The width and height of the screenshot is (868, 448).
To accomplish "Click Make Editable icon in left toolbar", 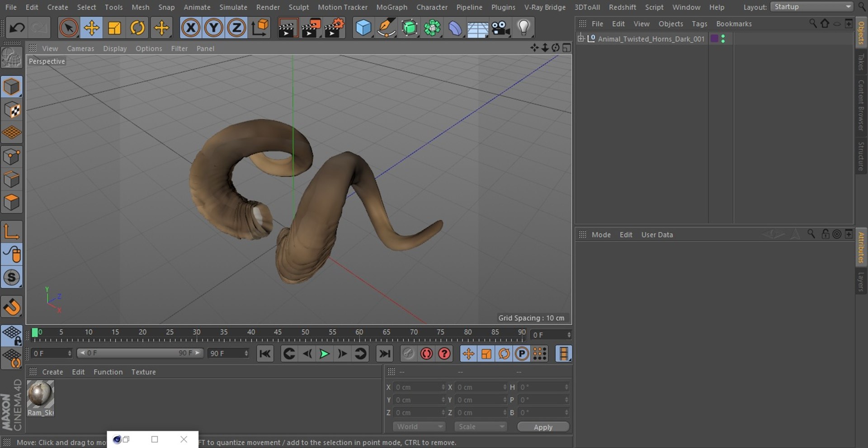I will click(x=11, y=58).
